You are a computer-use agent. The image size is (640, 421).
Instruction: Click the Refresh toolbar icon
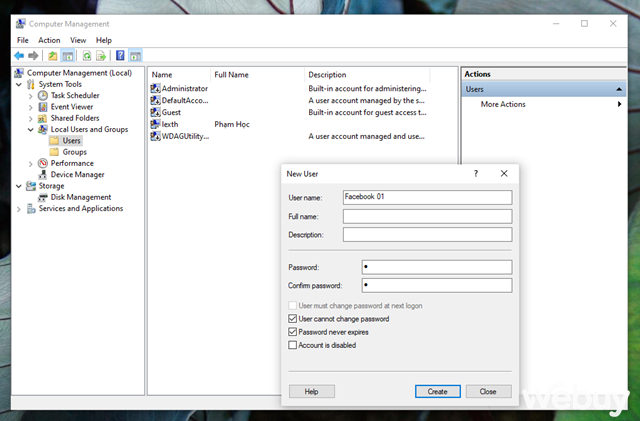point(87,56)
